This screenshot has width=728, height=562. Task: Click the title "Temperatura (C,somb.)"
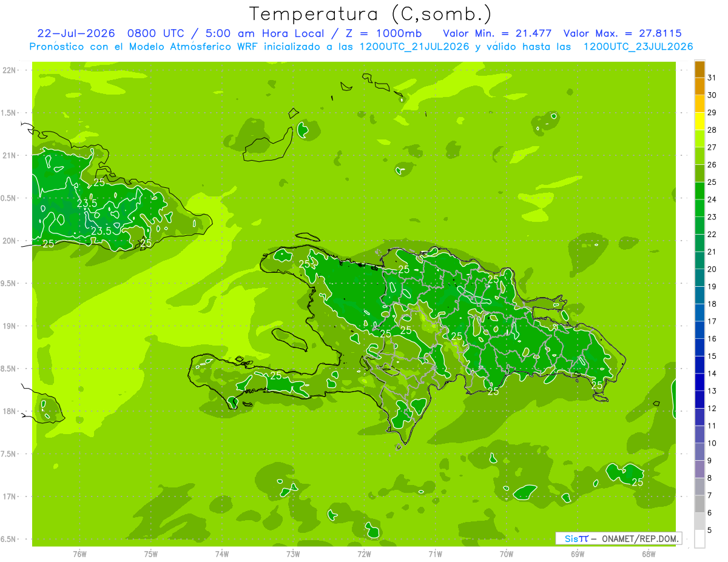click(371, 13)
